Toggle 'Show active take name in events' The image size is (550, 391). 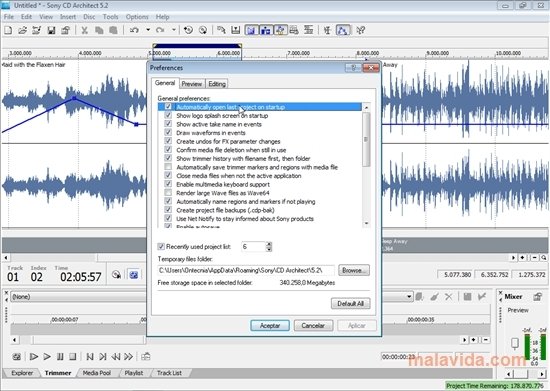pos(168,124)
